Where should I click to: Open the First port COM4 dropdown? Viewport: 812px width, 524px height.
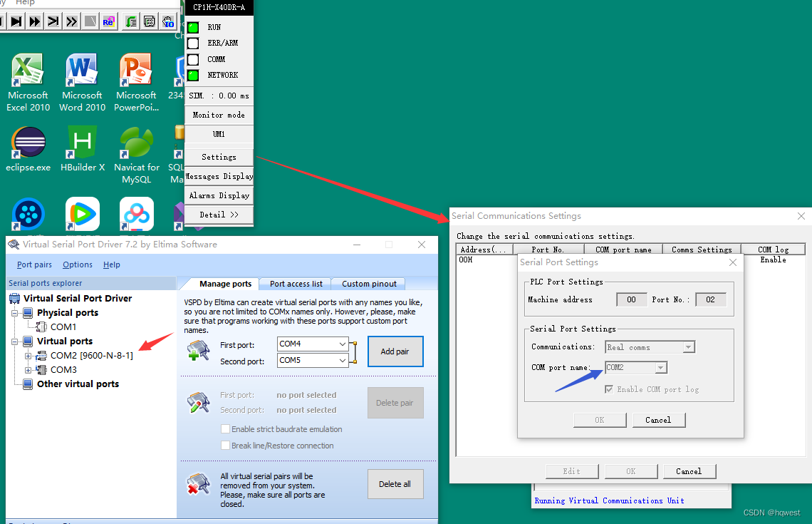click(x=341, y=344)
